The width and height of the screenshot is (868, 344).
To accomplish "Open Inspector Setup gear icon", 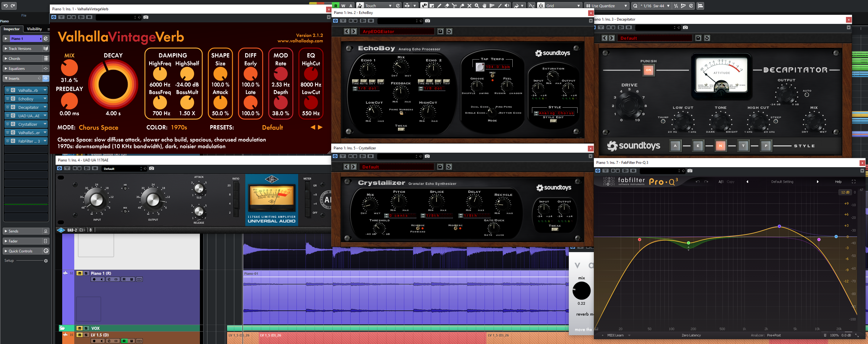I will point(46,261).
